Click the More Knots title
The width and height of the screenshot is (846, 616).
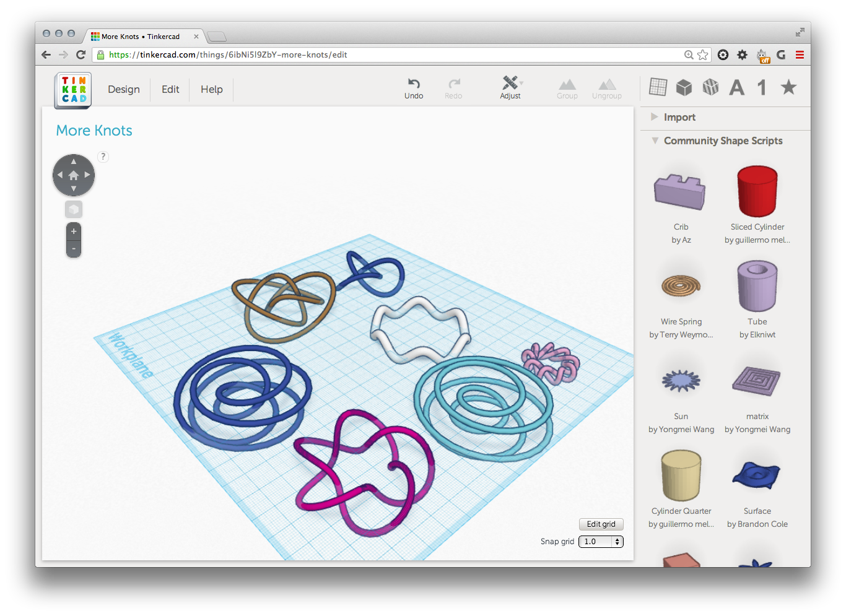[94, 131]
